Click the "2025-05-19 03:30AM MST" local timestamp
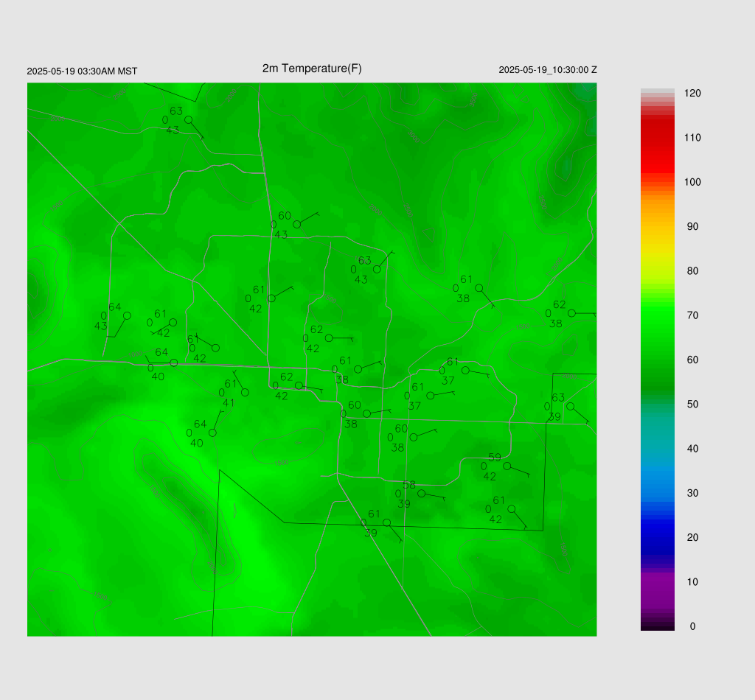Screen dimensions: 755x700 (82, 71)
